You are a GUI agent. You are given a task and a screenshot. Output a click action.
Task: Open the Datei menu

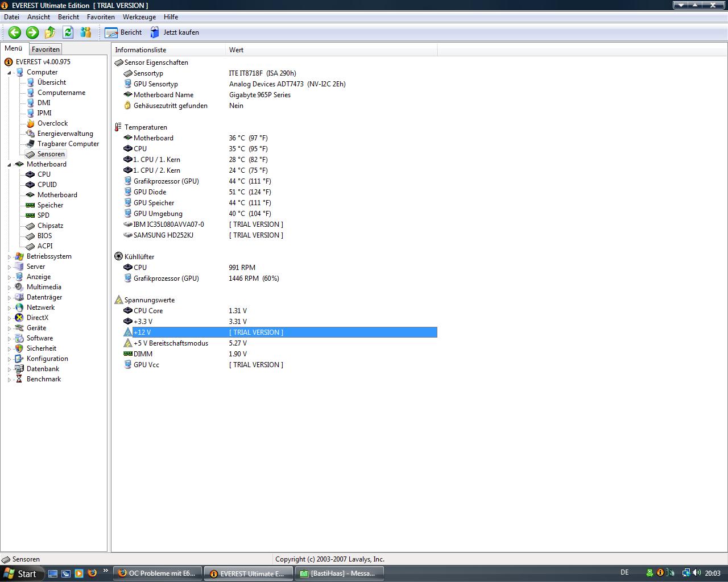coord(11,17)
